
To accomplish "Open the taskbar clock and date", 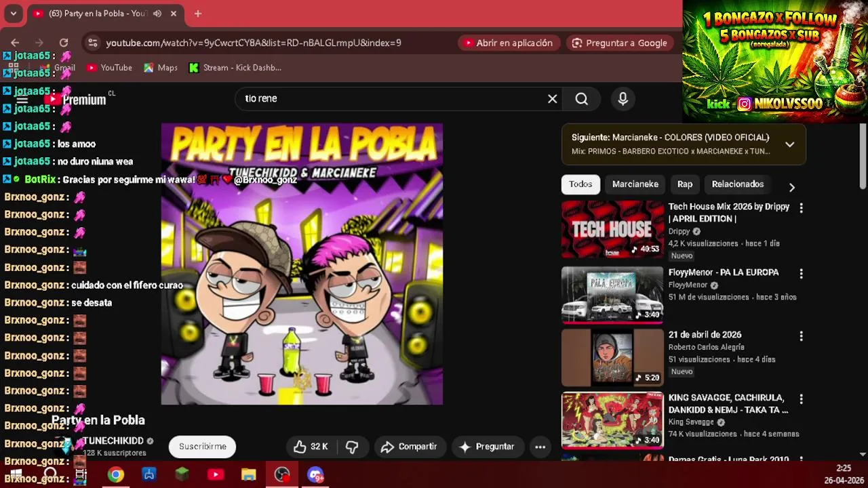I will 843,474.
